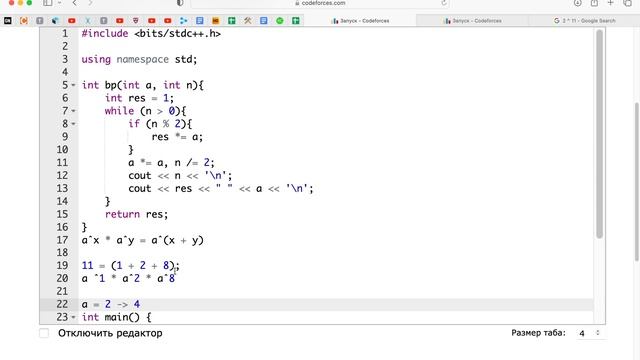Collapse the while loop fold arrow at line 7
The width and height of the screenshot is (640, 360).
coord(73,111)
